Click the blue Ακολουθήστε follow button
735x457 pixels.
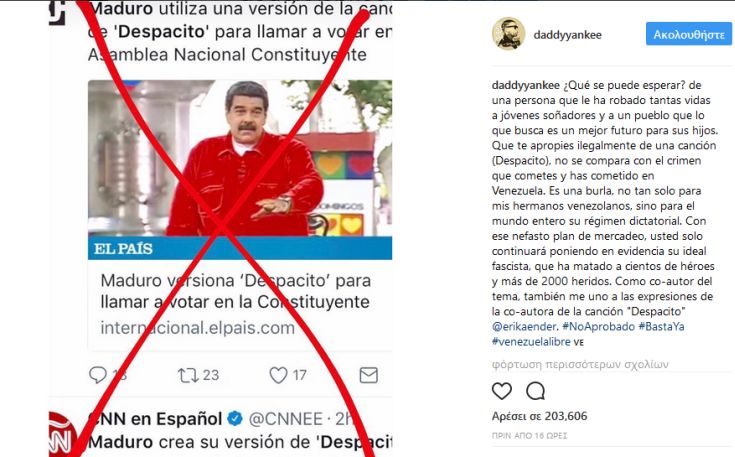pos(689,34)
